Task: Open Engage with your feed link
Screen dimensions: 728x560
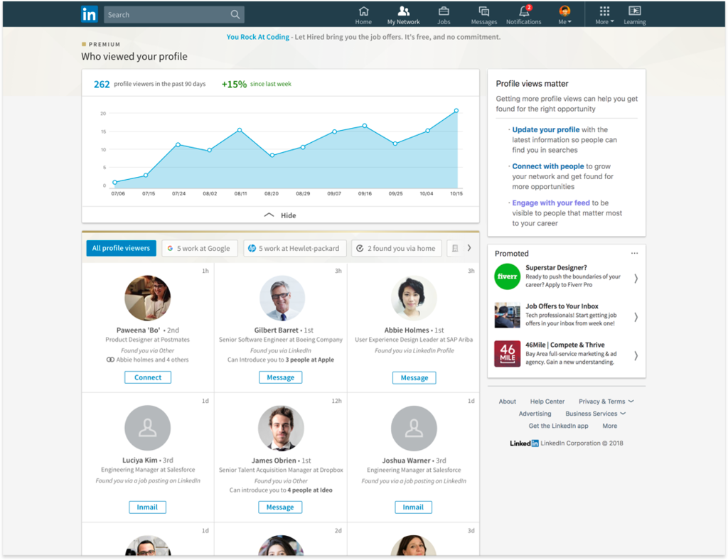Action: click(551, 203)
